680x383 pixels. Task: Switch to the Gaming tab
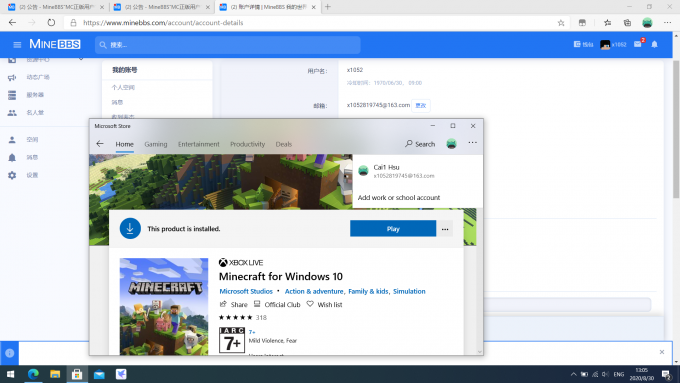156,144
